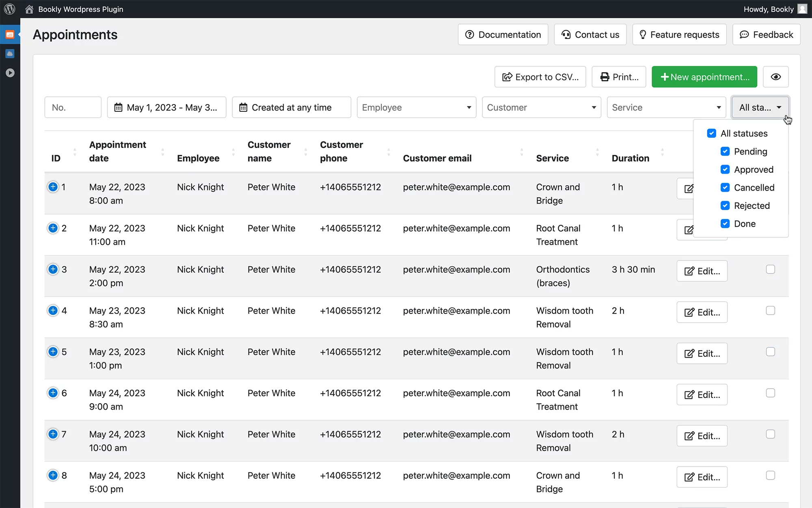Screen dimensions: 812x508
Task: Uncheck the Cancelled status checkbox
Action: point(725,187)
